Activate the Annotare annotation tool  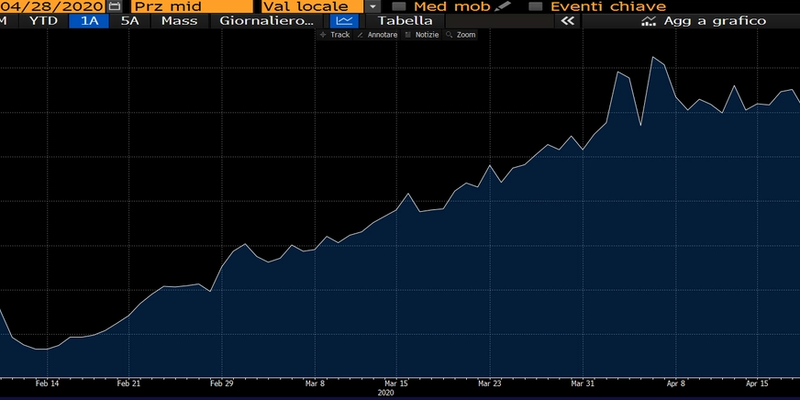377,35
